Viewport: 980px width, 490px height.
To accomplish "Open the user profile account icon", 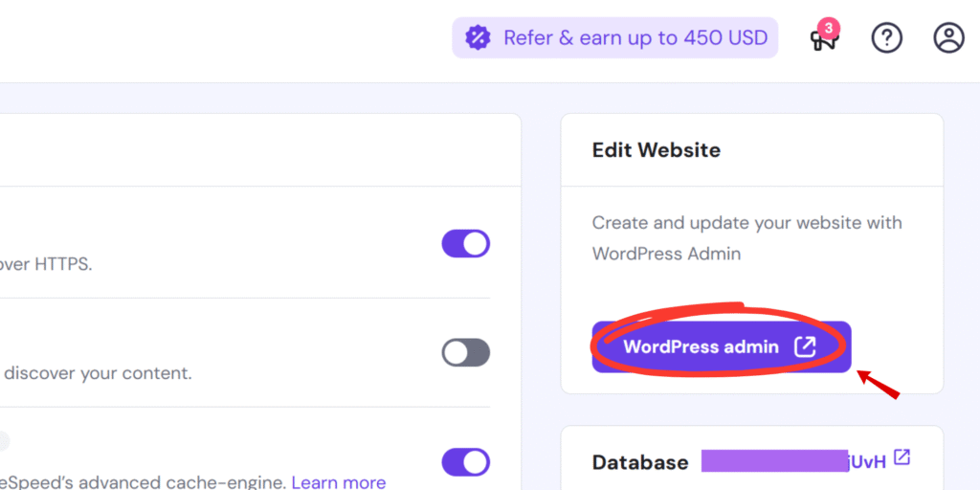I will tap(948, 38).
